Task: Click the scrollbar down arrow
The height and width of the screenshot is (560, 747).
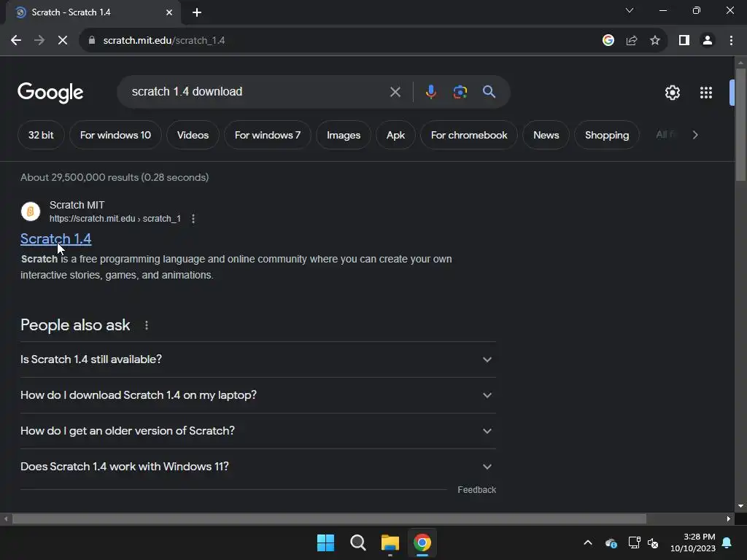Action: (740, 506)
